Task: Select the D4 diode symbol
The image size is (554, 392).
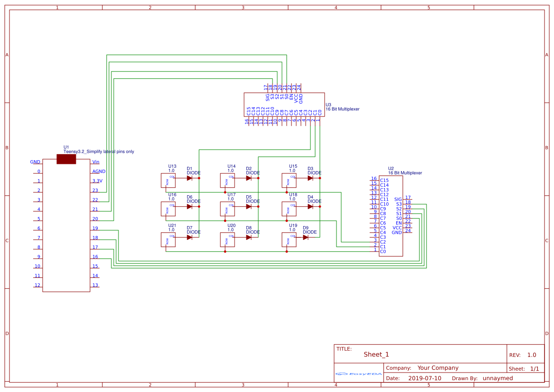Action: coord(310,206)
